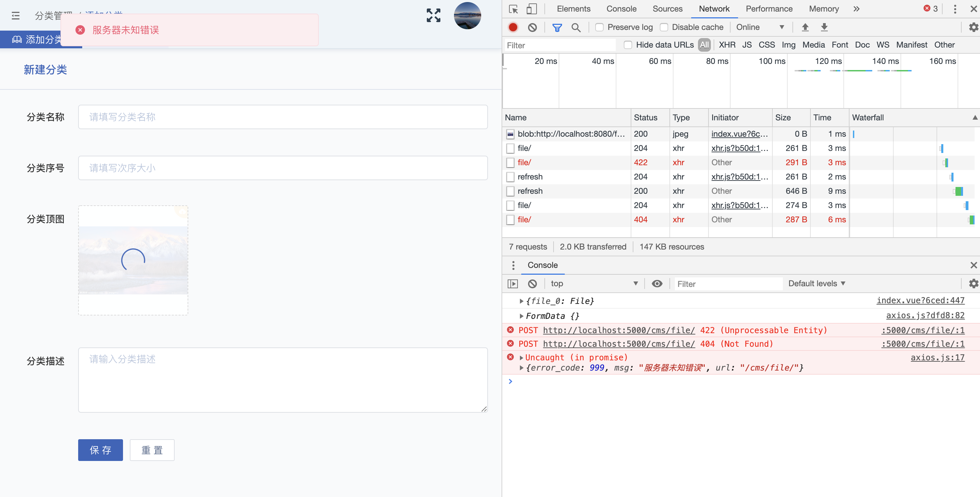980x497 pixels.
Task: Open DevTools network settings gear
Action: 973,27
